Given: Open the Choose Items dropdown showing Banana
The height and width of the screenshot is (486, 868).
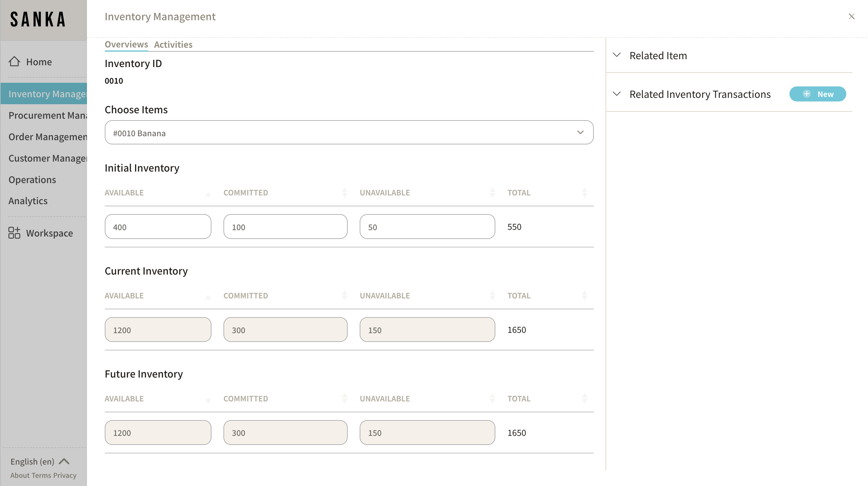Looking at the screenshot, I should (349, 133).
